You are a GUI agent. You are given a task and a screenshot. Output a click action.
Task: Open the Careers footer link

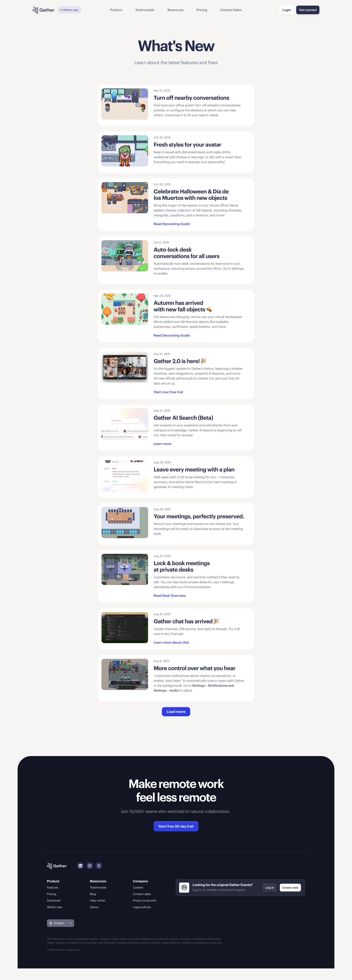(138, 887)
